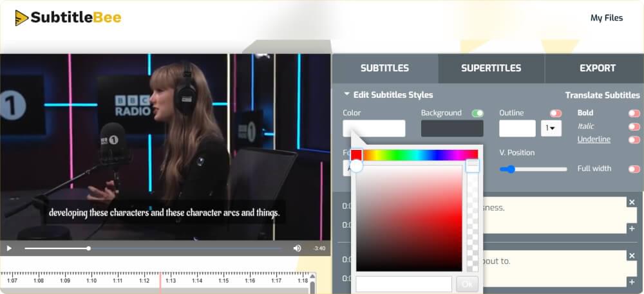Click the subtitle caption on the video
This screenshot has width=644, height=294.
pos(164,213)
